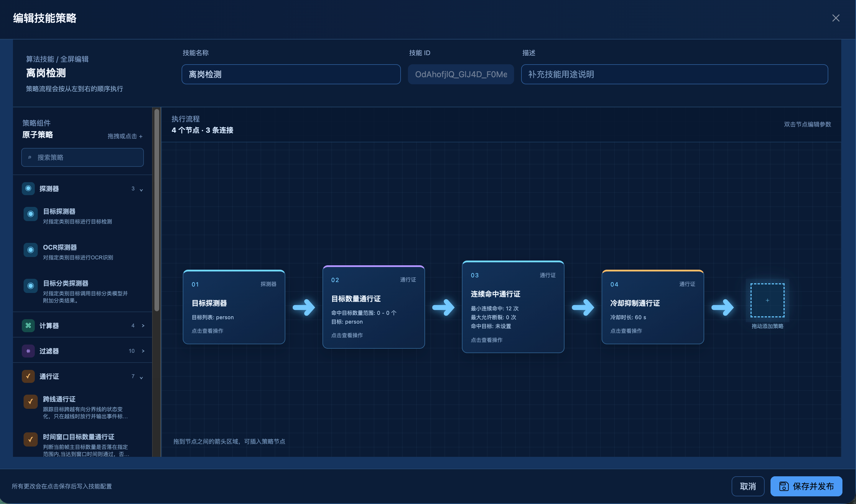The width and height of the screenshot is (856, 504).
Task: Click the 时间窗口目标数量通行证 icon
Action: tap(31, 439)
